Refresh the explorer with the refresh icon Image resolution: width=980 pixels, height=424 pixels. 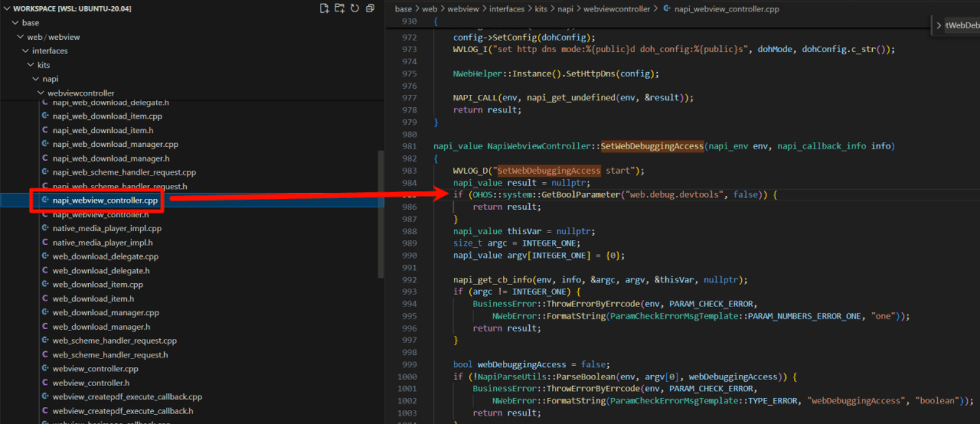pos(355,9)
